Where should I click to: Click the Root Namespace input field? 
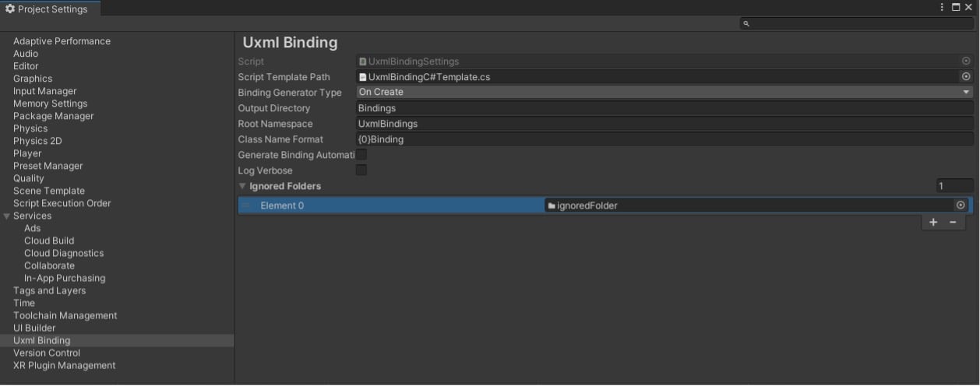pos(664,124)
